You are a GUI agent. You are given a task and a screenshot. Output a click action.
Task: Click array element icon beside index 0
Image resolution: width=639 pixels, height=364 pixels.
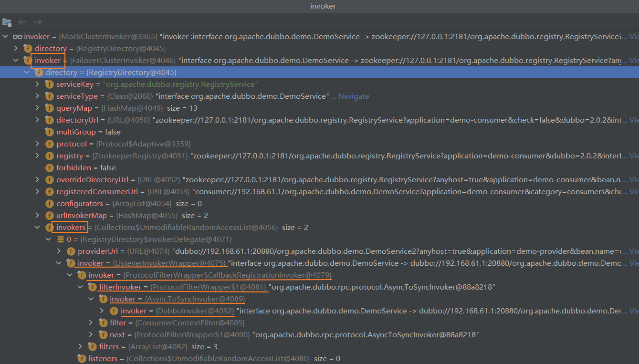tap(60, 239)
